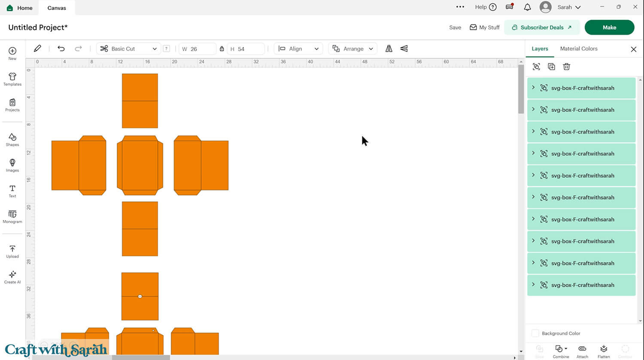The width and height of the screenshot is (644, 360).
Task: Go to the Home tab
Action: point(20,8)
